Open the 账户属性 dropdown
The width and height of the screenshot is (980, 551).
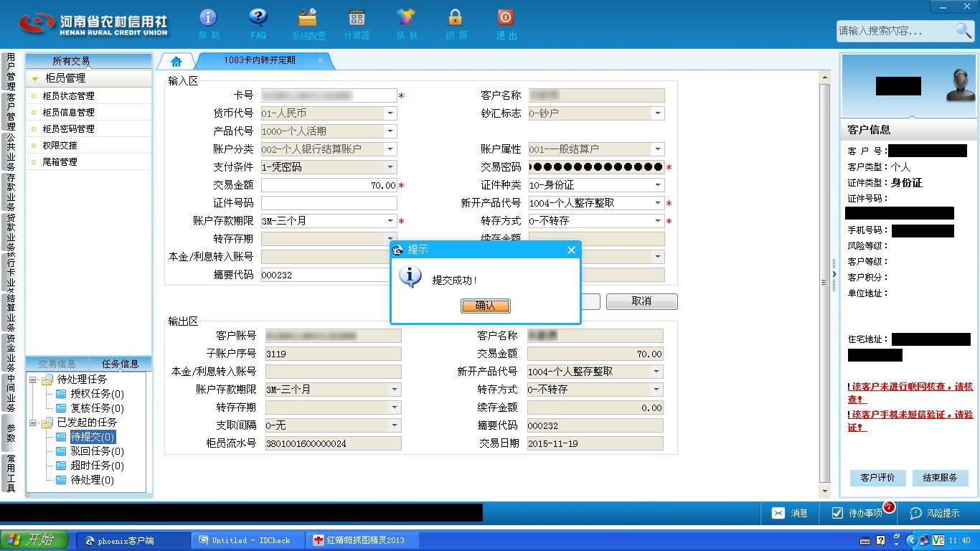[658, 149]
